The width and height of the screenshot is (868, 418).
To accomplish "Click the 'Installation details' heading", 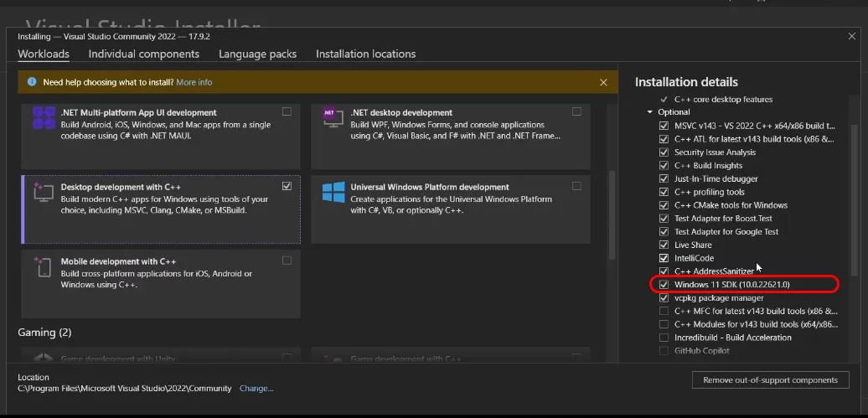I will 686,82.
